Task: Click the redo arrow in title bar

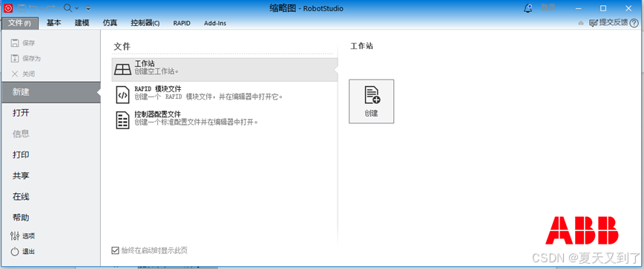Action: (x=50, y=8)
